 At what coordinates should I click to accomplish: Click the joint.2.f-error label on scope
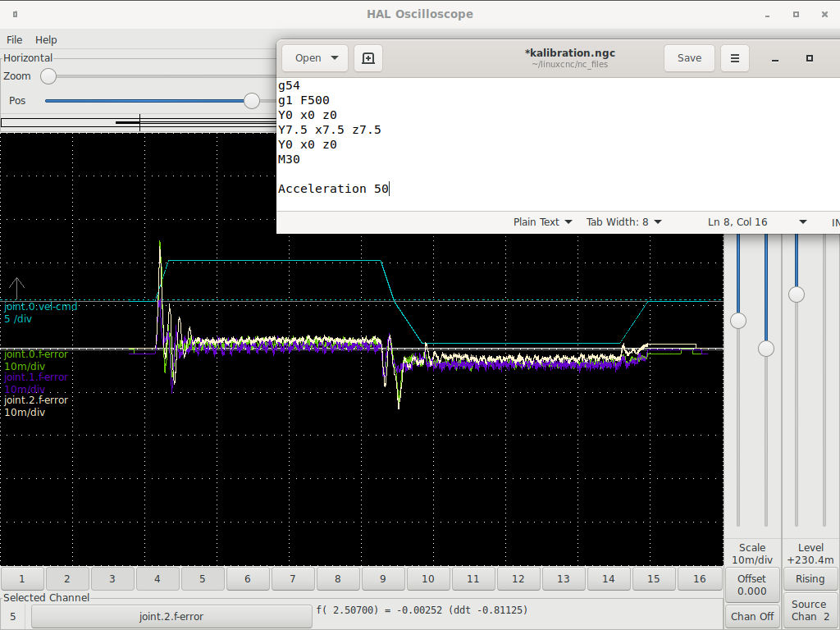[x=36, y=400]
